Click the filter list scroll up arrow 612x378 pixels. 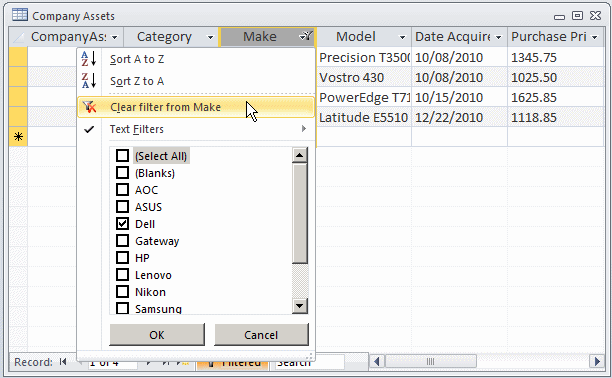300,155
